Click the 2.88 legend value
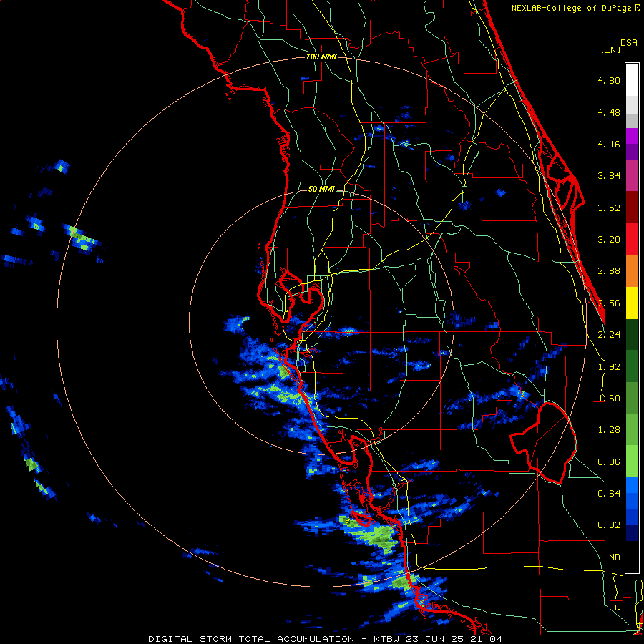This screenshot has height=644, width=644. 609,271
